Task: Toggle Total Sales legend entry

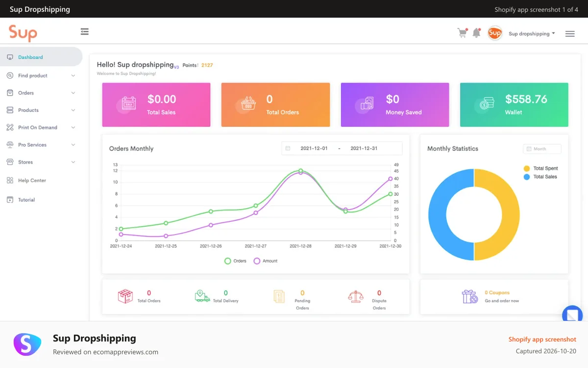Action: coord(540,177)
